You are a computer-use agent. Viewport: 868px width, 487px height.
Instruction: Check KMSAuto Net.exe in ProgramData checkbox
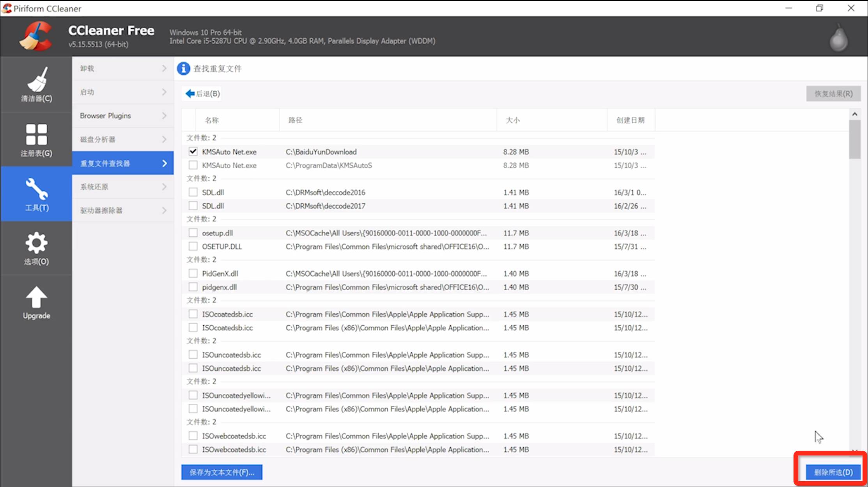tap(193, 165)
